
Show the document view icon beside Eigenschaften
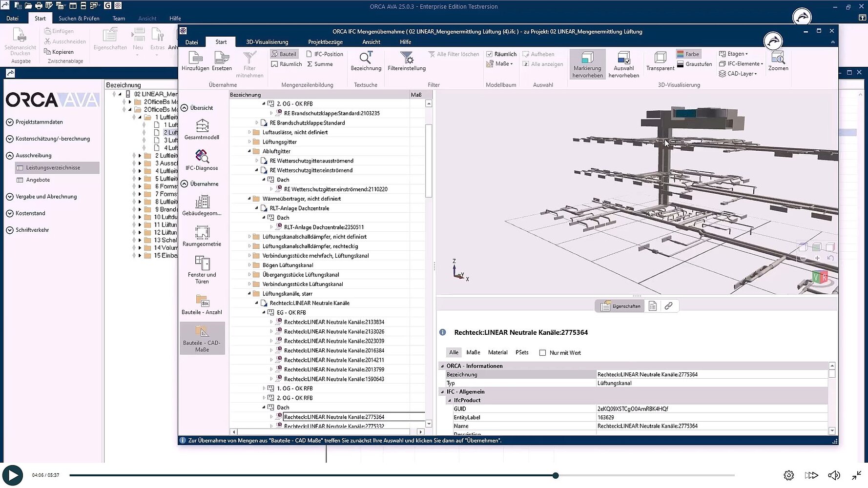653,306
